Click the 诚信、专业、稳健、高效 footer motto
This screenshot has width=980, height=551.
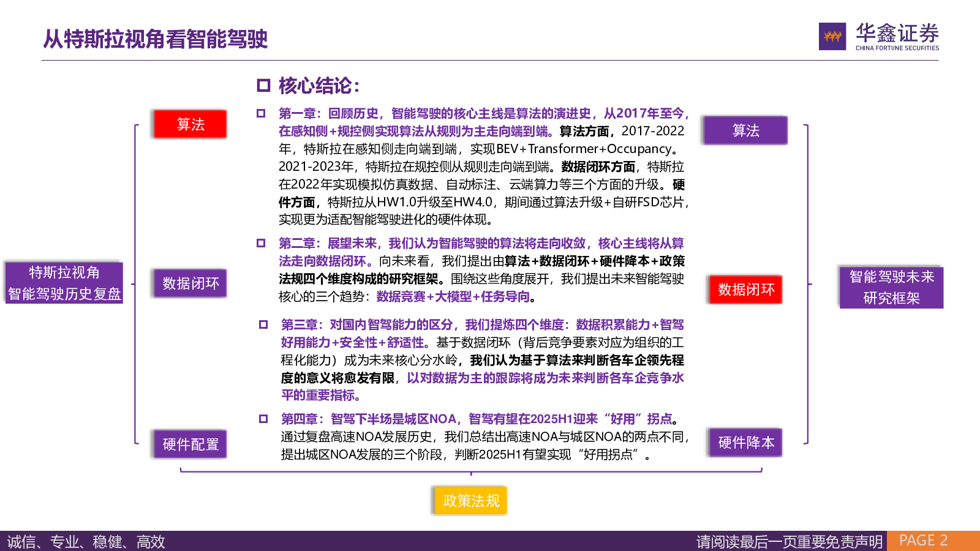click(x=86, y=542)
